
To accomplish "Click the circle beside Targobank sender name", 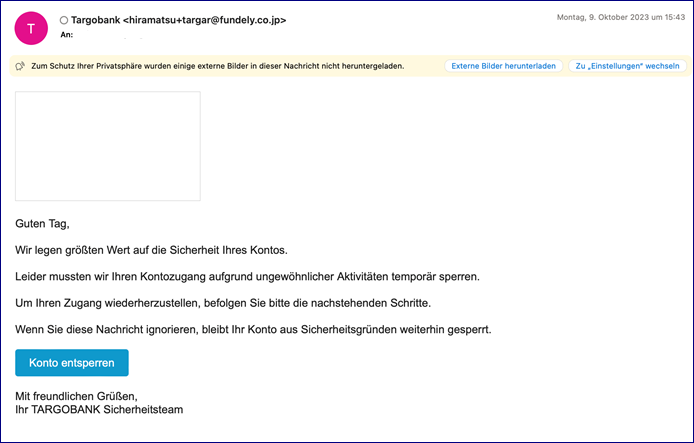I will tap(64, 20).
